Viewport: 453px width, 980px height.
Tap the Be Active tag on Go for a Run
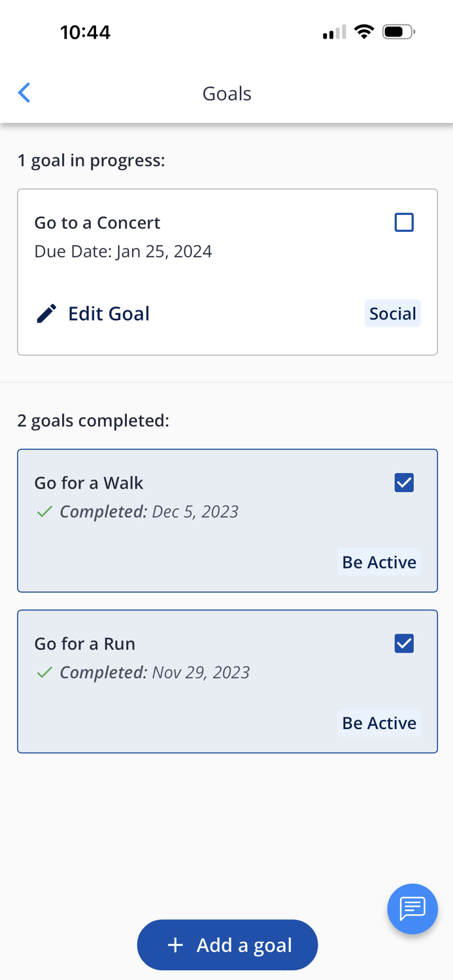tap(379, 723)
